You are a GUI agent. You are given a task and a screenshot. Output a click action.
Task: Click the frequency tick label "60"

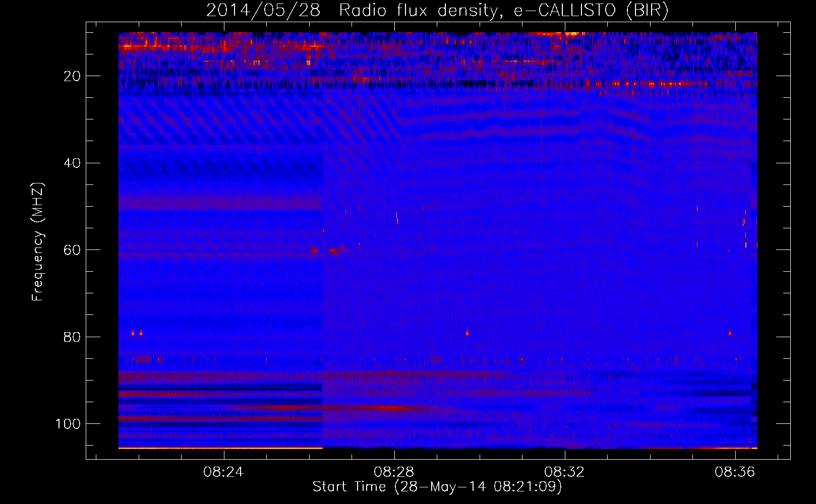[x=72, y=250]
